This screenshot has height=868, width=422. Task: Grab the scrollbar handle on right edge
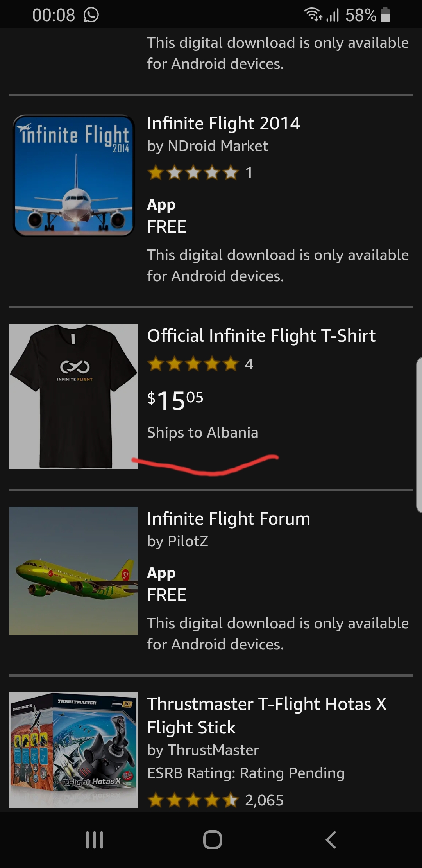(x=419, y=434)
